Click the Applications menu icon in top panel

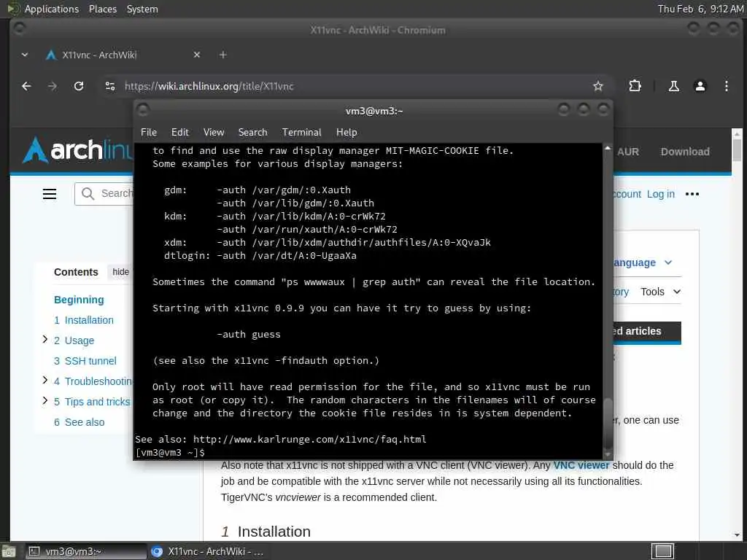click(x=13, y=9)
